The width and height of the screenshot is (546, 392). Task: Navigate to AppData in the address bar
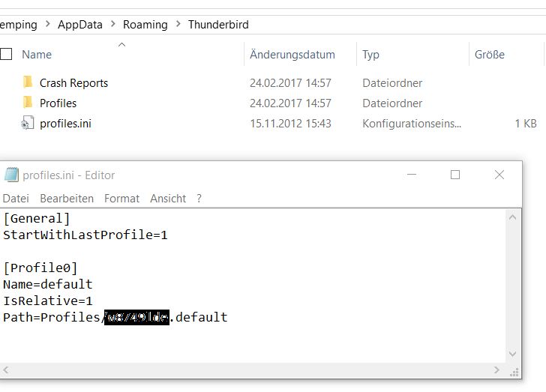coord(80,25)
